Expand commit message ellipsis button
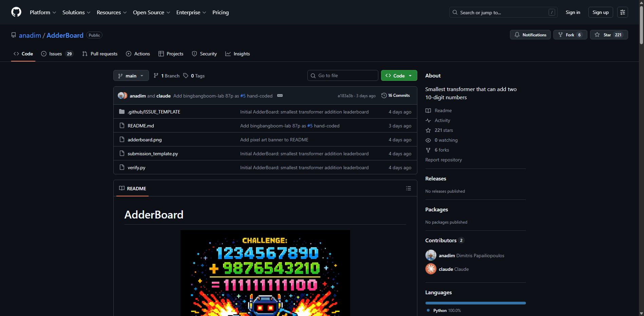Image resolution: width=644 pixels, height=316 pixels. [280, 96]
